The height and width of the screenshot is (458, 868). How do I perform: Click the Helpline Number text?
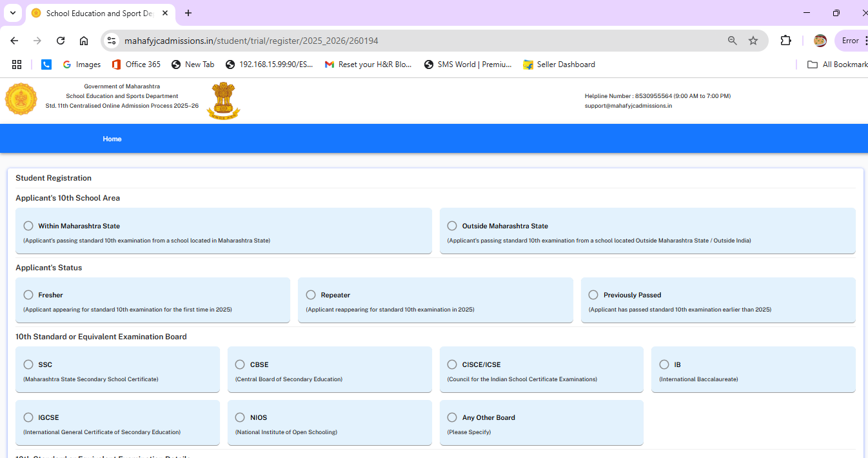pos(658,96)
